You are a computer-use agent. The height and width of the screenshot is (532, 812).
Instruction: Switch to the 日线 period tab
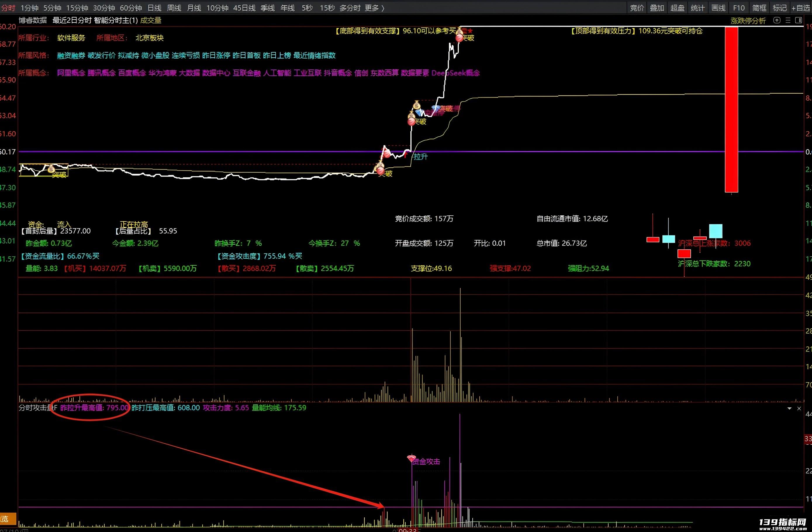tap(154, 8)
